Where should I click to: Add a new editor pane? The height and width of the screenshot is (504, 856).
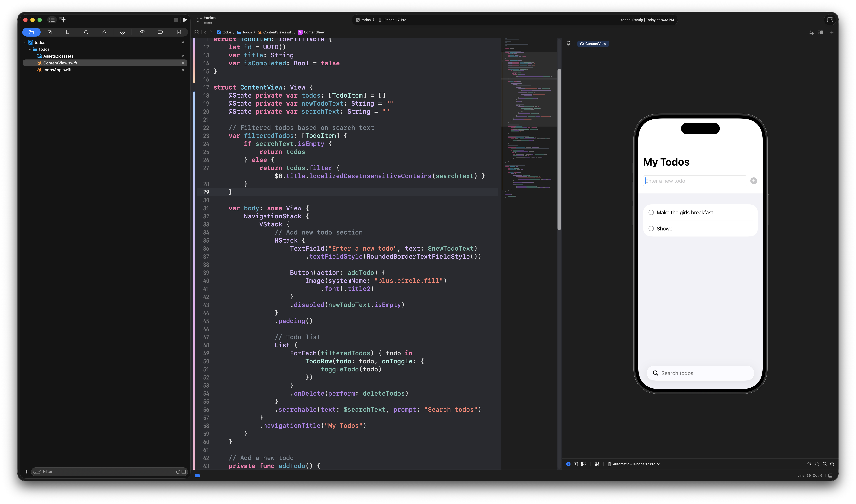coord(832,32)
